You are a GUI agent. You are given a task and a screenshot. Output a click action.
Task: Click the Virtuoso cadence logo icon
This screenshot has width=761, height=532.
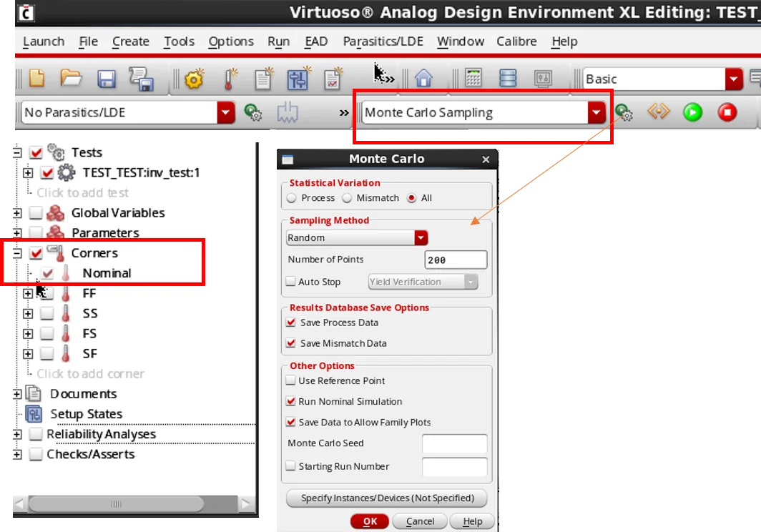point(26,12)
